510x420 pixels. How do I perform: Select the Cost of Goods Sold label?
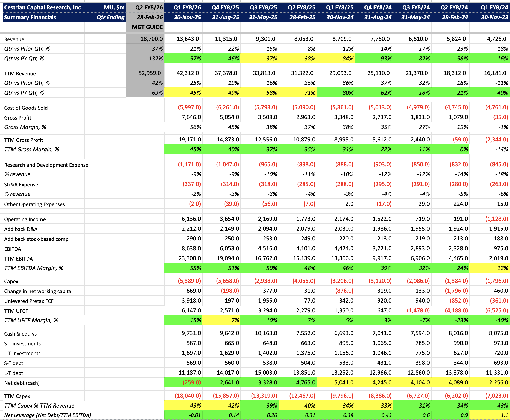(x=26, y=108)
